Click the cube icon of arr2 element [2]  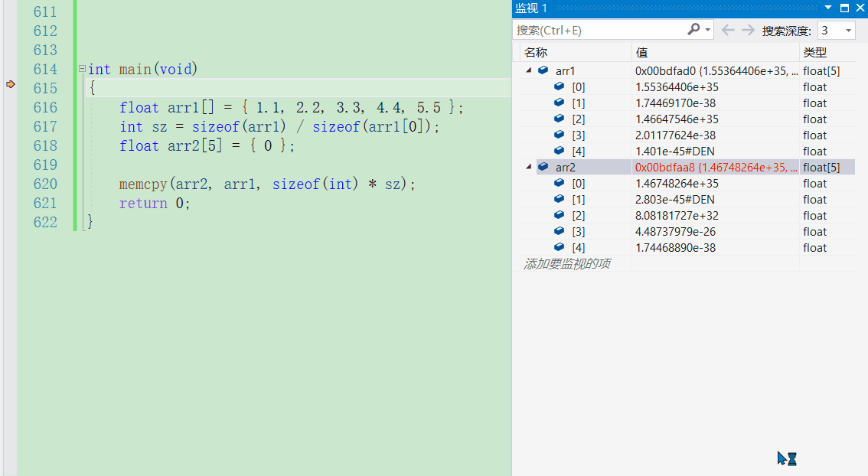tap(559, 215)
